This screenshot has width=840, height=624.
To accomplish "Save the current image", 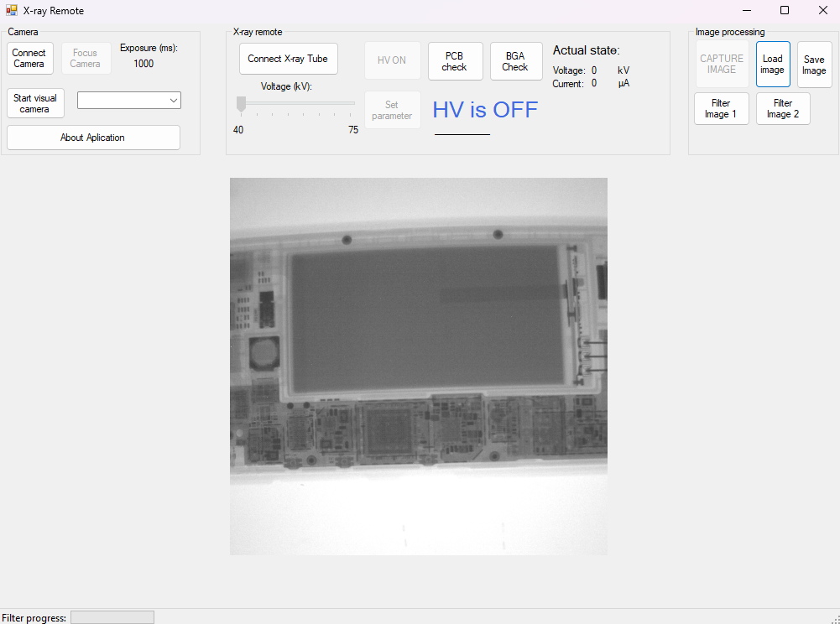I will (x=814, y=65).
